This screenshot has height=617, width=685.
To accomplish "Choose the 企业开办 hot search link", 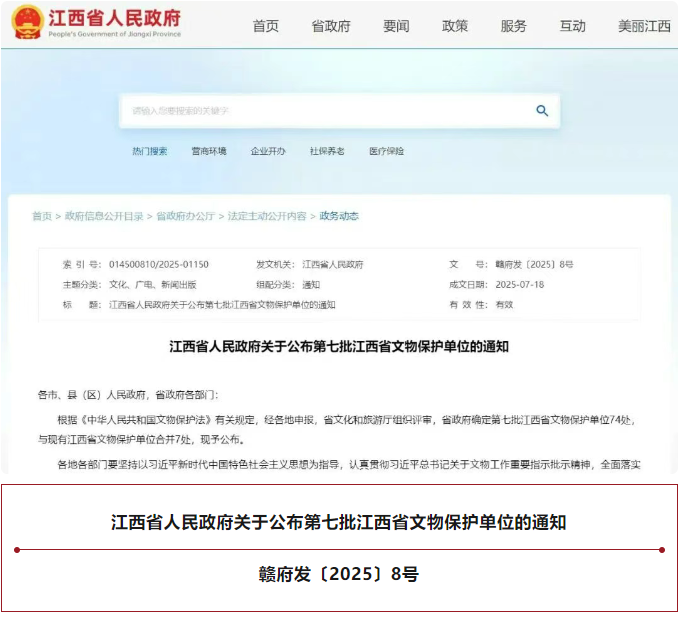I will pyautogui.click(x=268, y=151).
